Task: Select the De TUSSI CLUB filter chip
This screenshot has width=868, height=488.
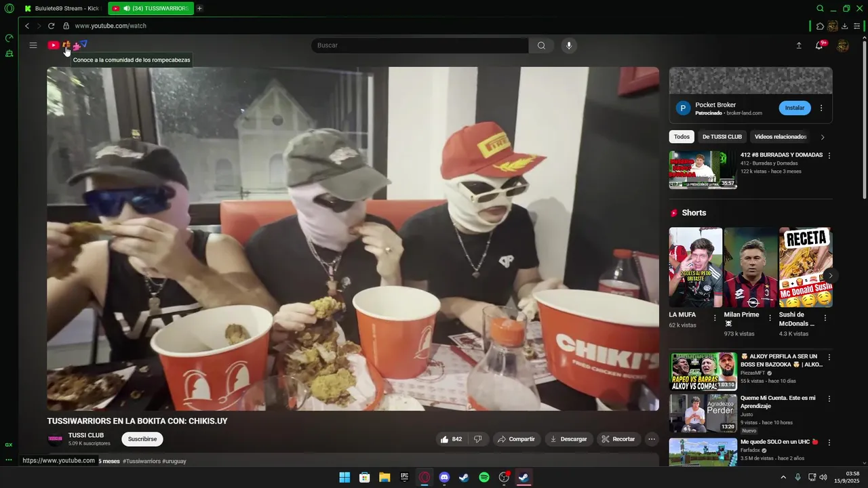Action: pyautogui.click(x=722, y=137)
